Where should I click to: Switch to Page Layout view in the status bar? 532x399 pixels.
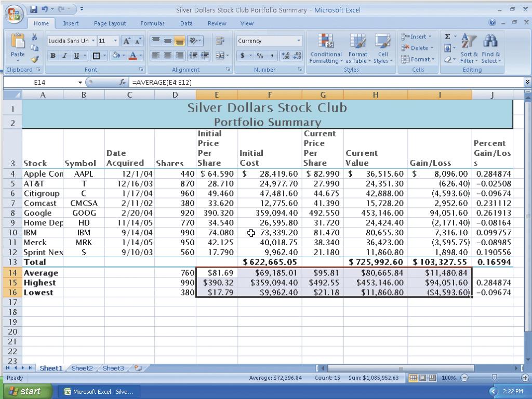[423, 378]
